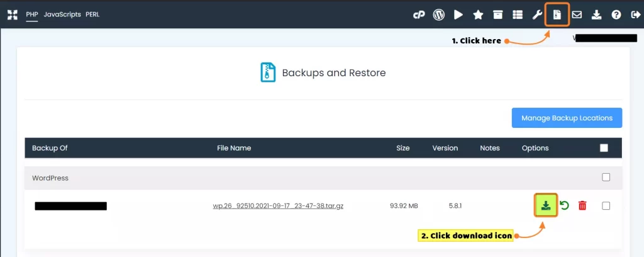Open email settings envelope icon
644x257 pixels.
577,15
